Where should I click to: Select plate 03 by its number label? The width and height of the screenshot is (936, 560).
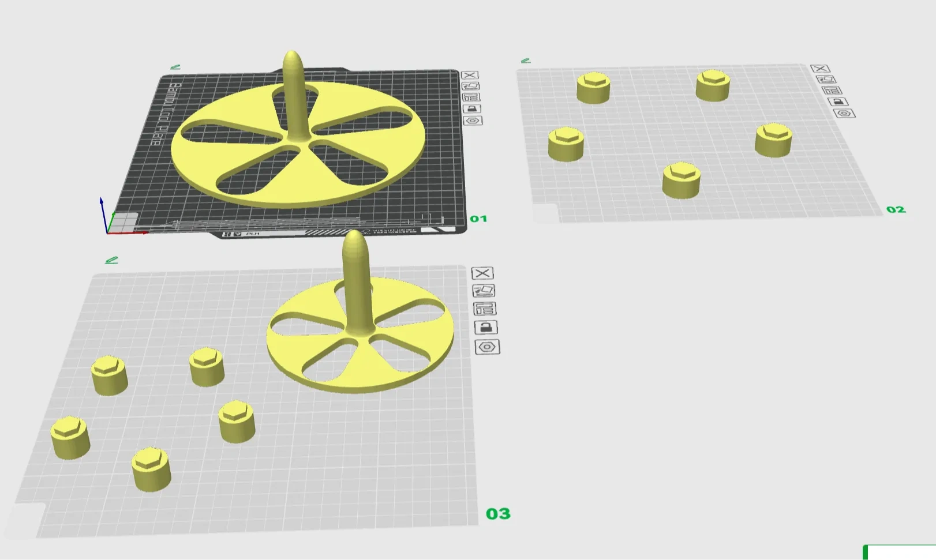497,513
